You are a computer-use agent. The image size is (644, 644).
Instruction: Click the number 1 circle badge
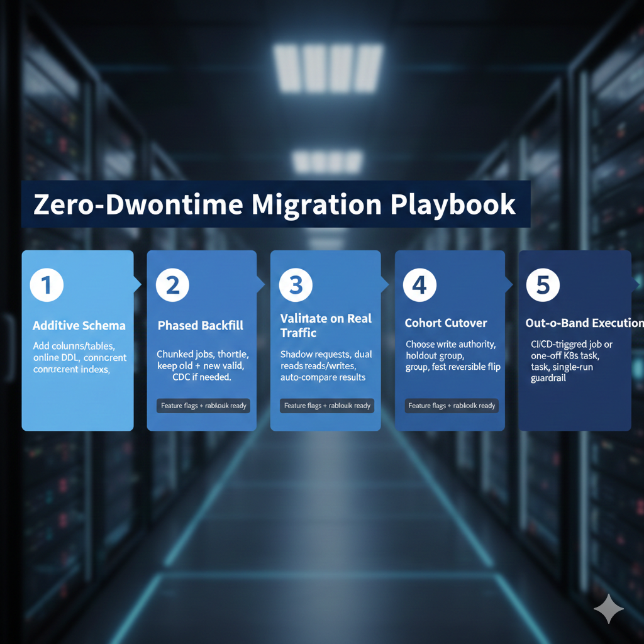coord(47,285)
